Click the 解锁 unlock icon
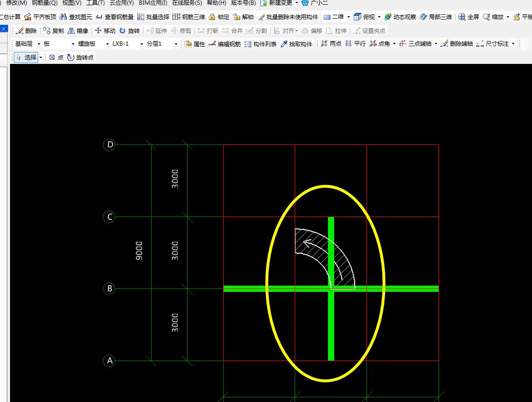This screenshot has height=402, width=532. click(236, 17)
